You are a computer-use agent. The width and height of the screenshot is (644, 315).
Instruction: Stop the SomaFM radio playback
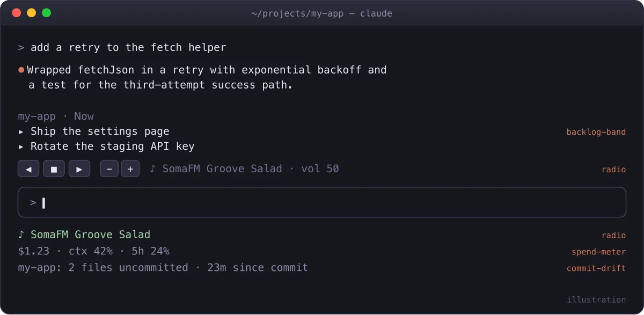[54, 169]
